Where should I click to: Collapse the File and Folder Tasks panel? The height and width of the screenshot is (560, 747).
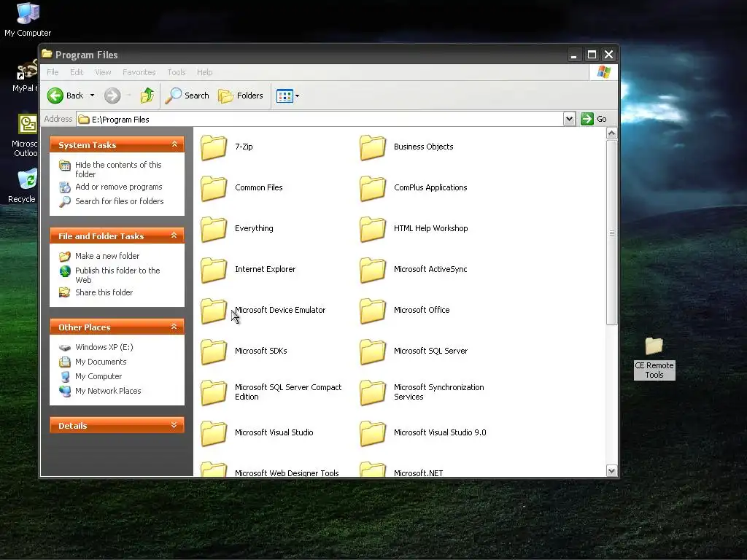pos(174,236)
